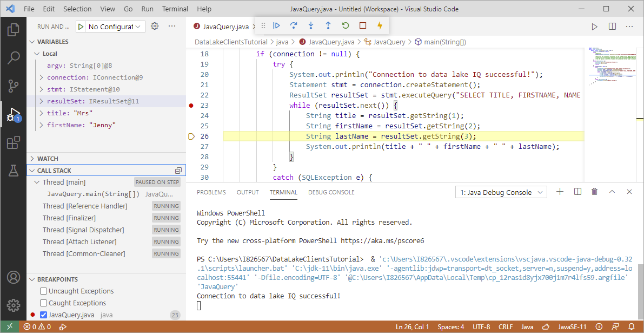
Task: Click errors and warnings count in status bar
Action: point(37,327)
